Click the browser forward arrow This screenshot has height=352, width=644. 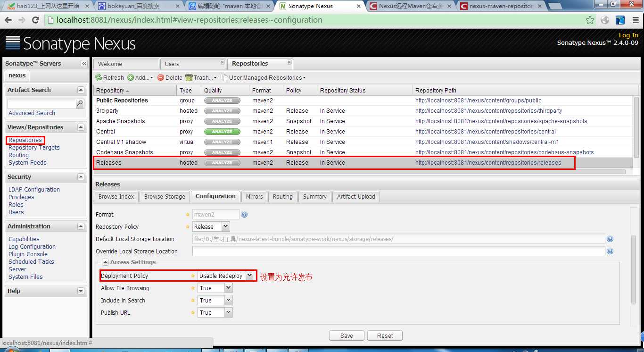[22, 20]
